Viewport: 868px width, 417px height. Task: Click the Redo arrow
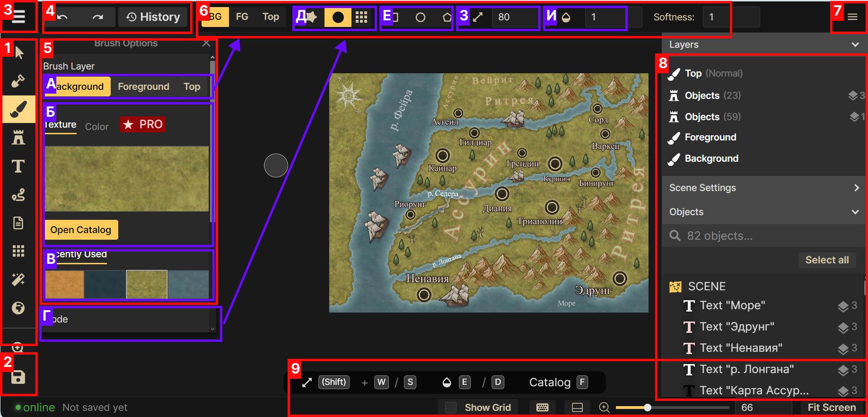[x=97, y=17]
